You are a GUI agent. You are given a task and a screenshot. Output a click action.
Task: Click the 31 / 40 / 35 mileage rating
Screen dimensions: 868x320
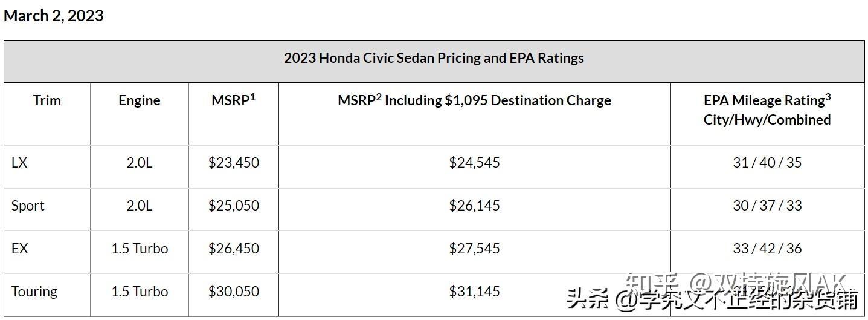point(767,163)
